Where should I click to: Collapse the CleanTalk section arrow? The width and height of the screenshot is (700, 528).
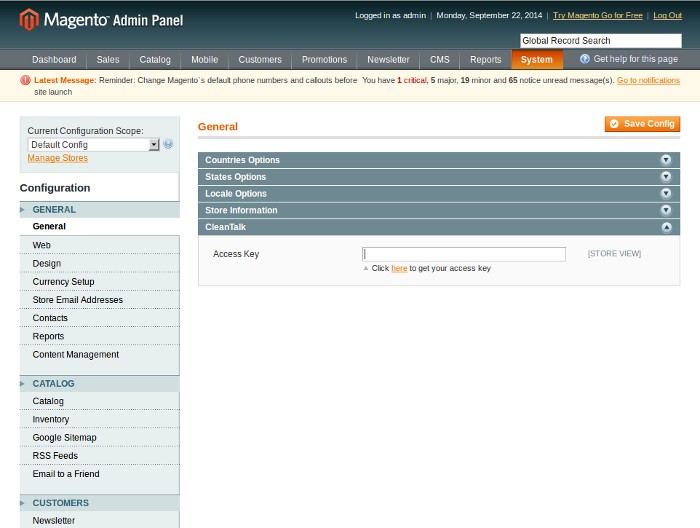pyautogui.click(x=666, y=227)
